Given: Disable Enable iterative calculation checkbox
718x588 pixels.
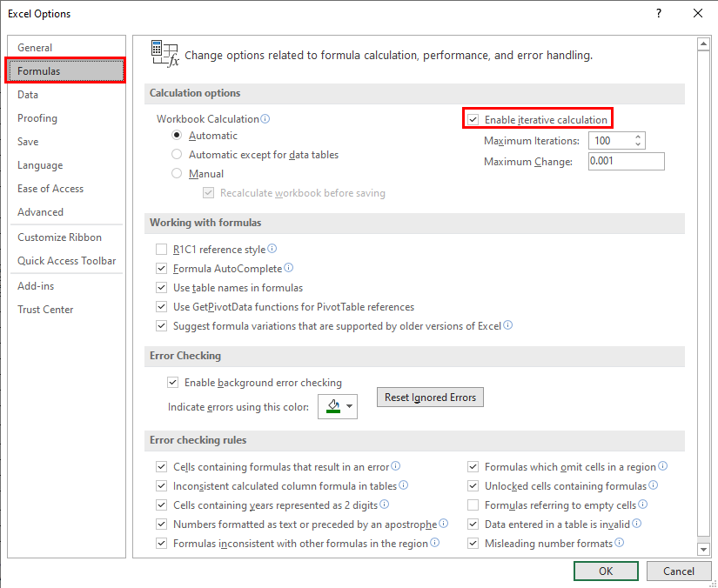Looking at the screenshot, I should (473, 120).
